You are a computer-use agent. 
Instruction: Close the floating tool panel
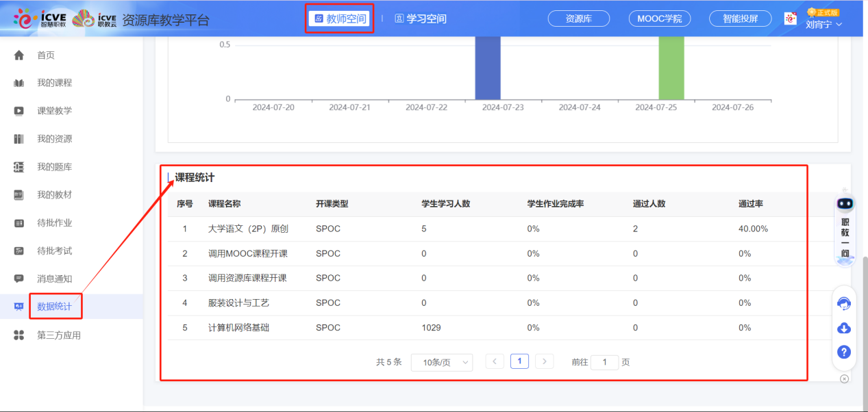click(844, 378)
